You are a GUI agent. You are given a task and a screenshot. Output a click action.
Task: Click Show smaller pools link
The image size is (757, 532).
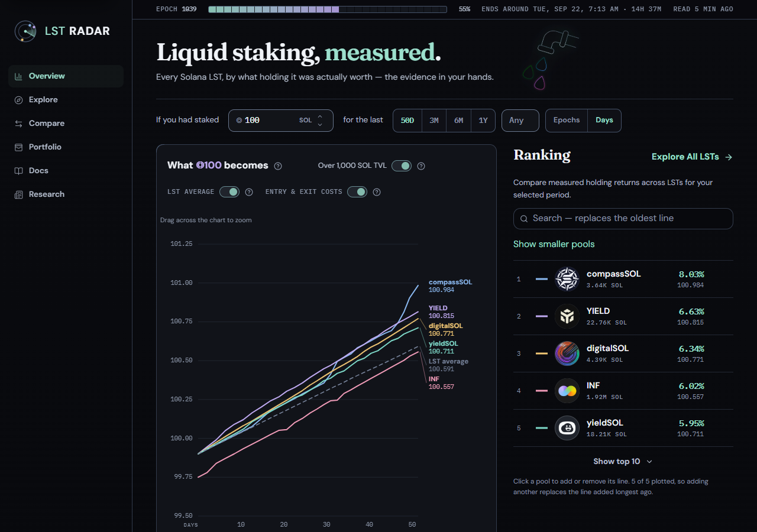point(554,244)
